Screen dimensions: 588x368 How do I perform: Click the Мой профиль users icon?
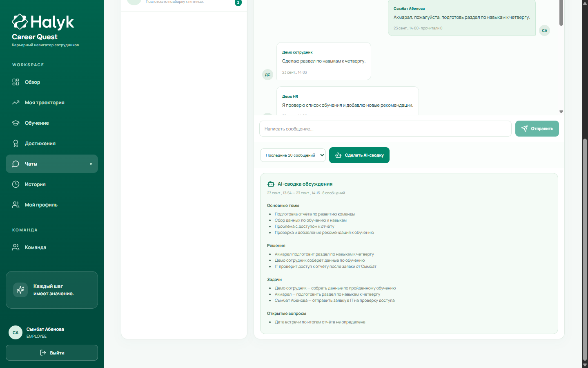(x=16, y=205)
